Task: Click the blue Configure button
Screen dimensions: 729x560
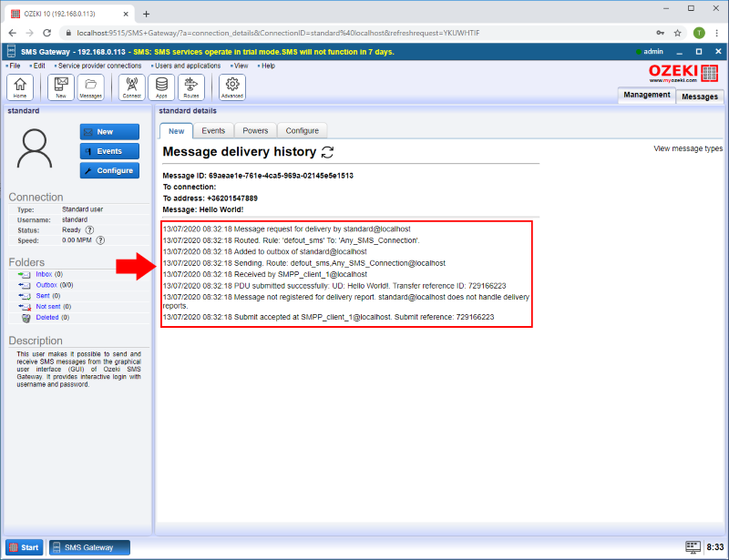Action: [109, 171]
